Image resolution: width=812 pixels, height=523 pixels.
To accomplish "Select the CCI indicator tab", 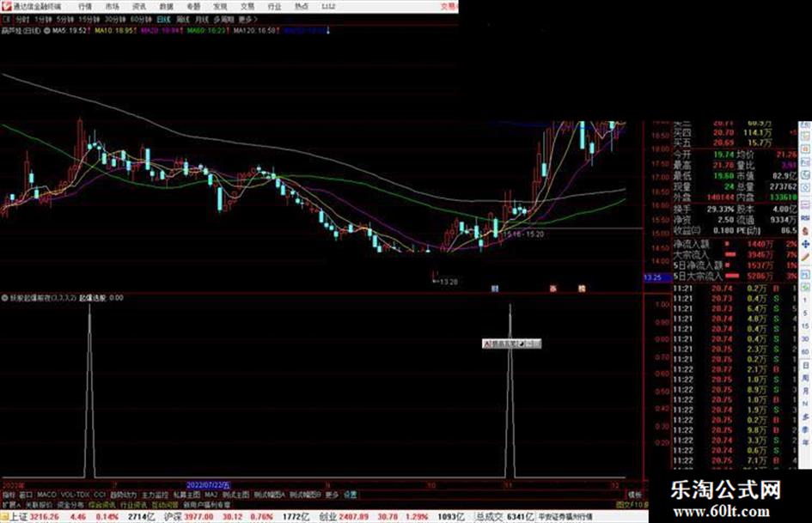I will coord(100,495).
